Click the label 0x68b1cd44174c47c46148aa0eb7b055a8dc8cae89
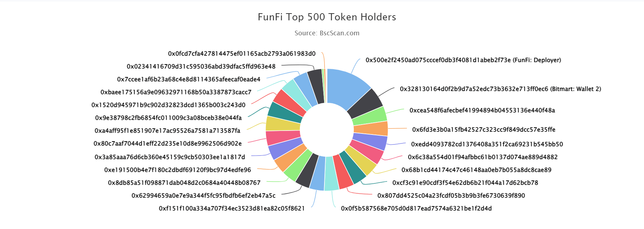Viewport: 644px width, 229px height. coord(476,170)
